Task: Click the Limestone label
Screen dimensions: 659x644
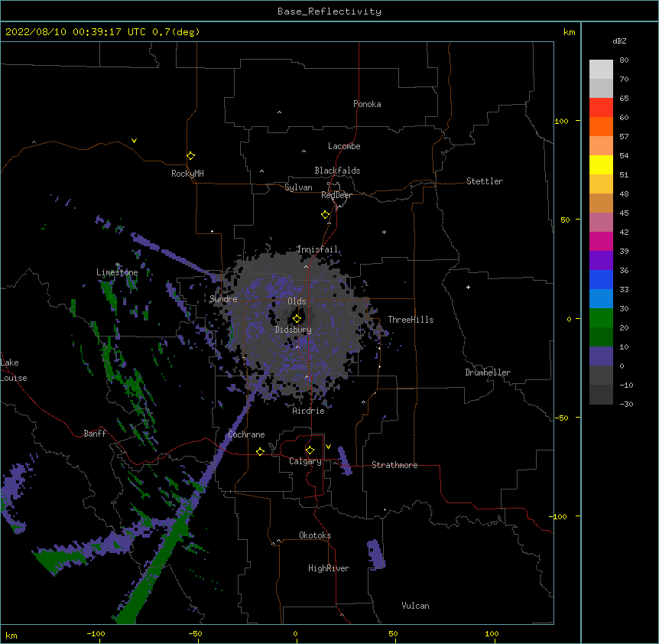Action: (117, 272)
